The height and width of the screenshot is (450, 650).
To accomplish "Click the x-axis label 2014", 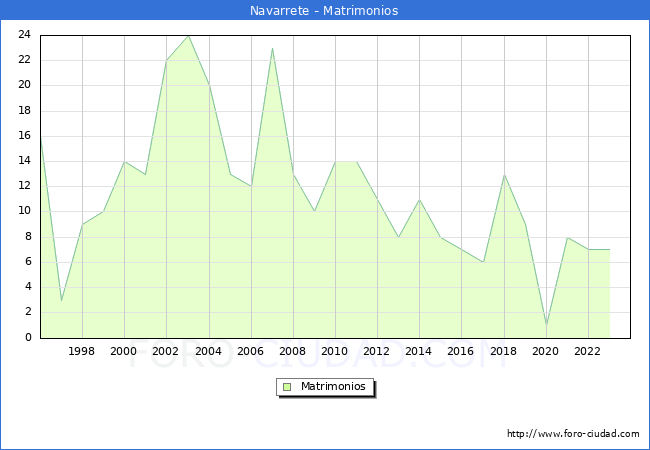I will pos(419,351).
